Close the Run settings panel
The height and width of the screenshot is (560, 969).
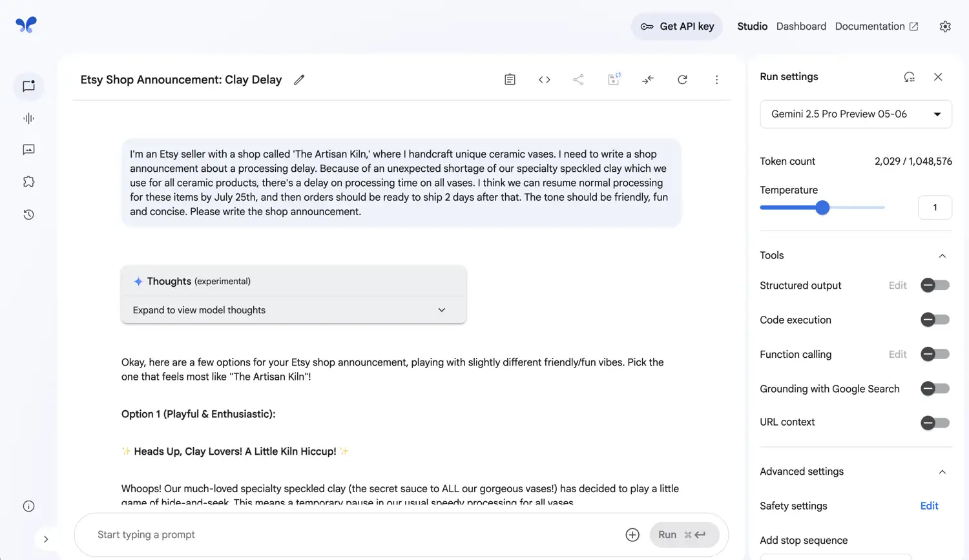point(938,77)
